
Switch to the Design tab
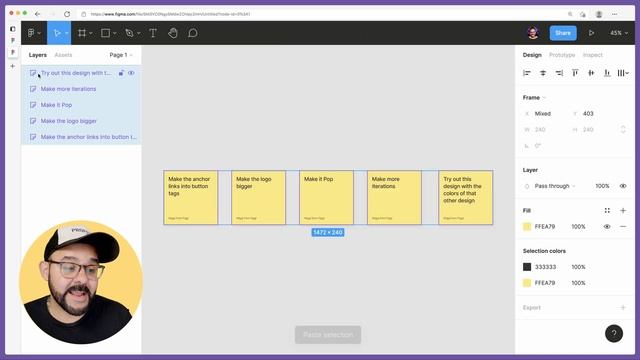tap(532, 55)
